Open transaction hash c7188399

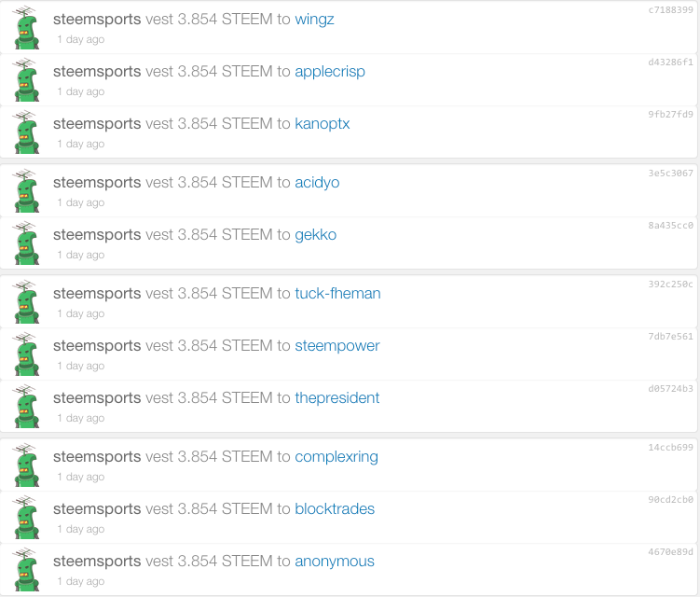pos(670,10)
